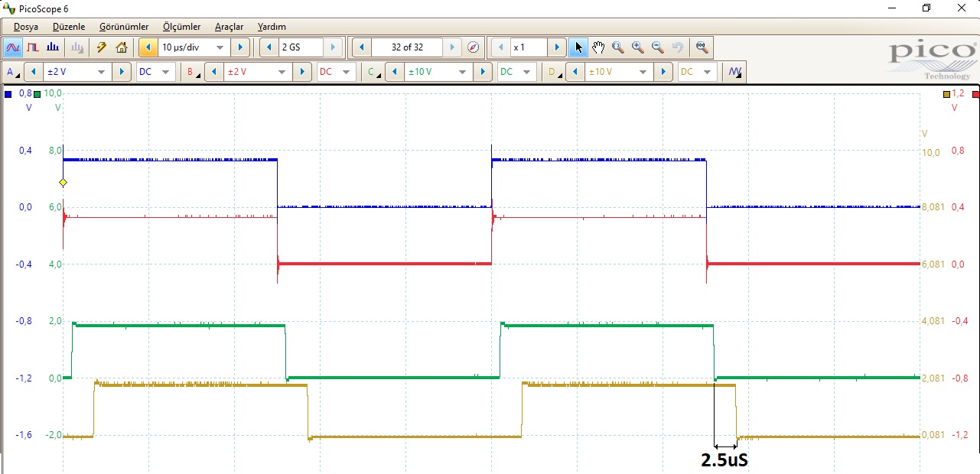
Task: Open the Düzenle menu
Action: pos(69,27)
